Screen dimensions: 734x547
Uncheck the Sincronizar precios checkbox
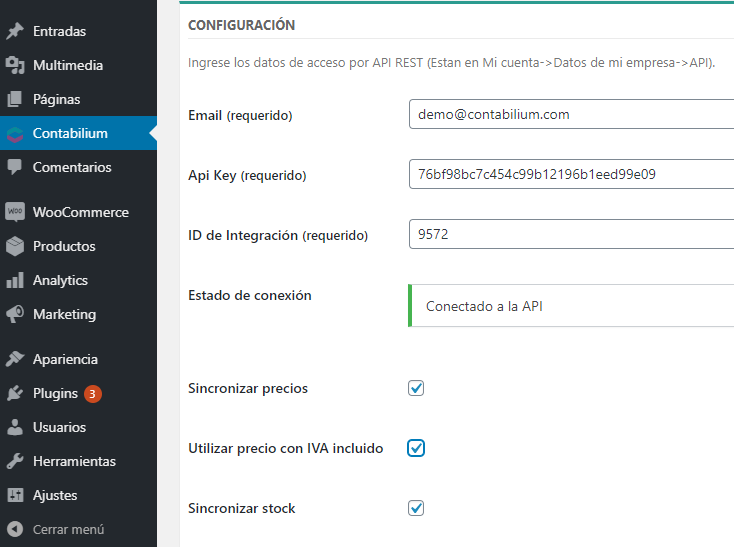point(416,388)
